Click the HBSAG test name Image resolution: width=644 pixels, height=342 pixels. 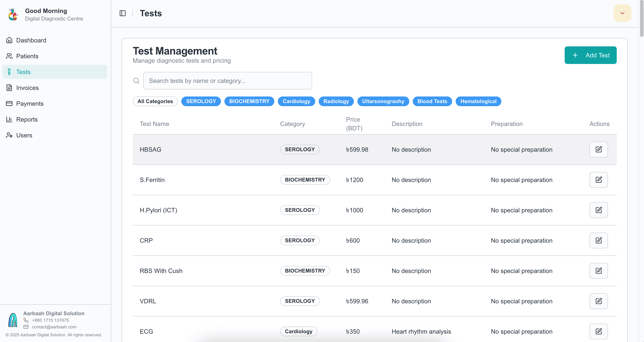click(150, 149)
